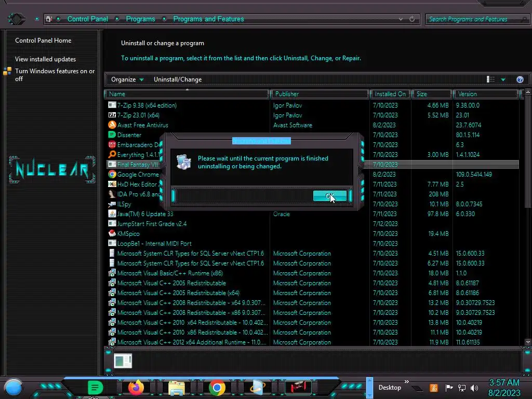Select the ILSpy program icon

pyautogui.click(x=112, y=204)
